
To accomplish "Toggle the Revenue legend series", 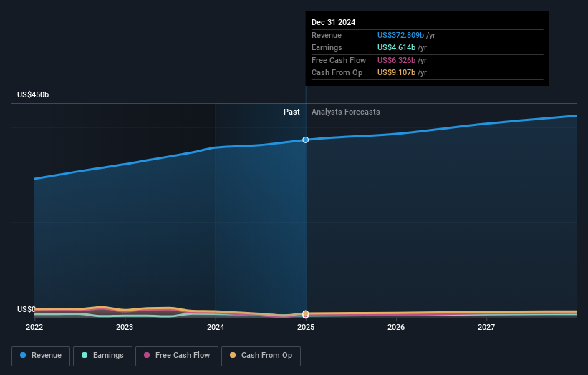I will click(x=41, y=356).
